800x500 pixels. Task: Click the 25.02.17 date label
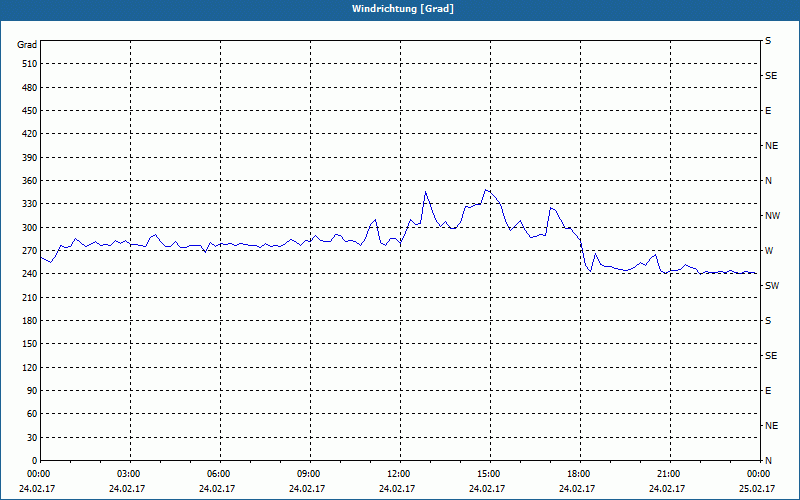757,489
